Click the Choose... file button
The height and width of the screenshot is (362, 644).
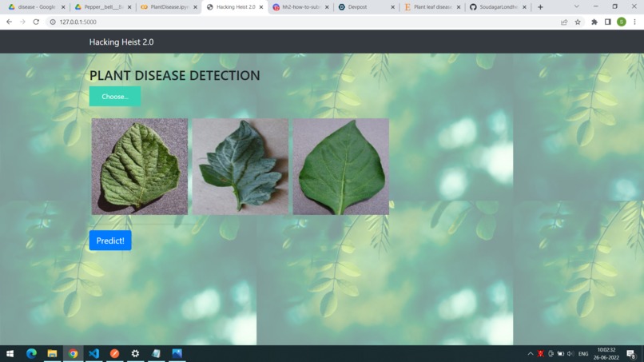pos(115,96)
